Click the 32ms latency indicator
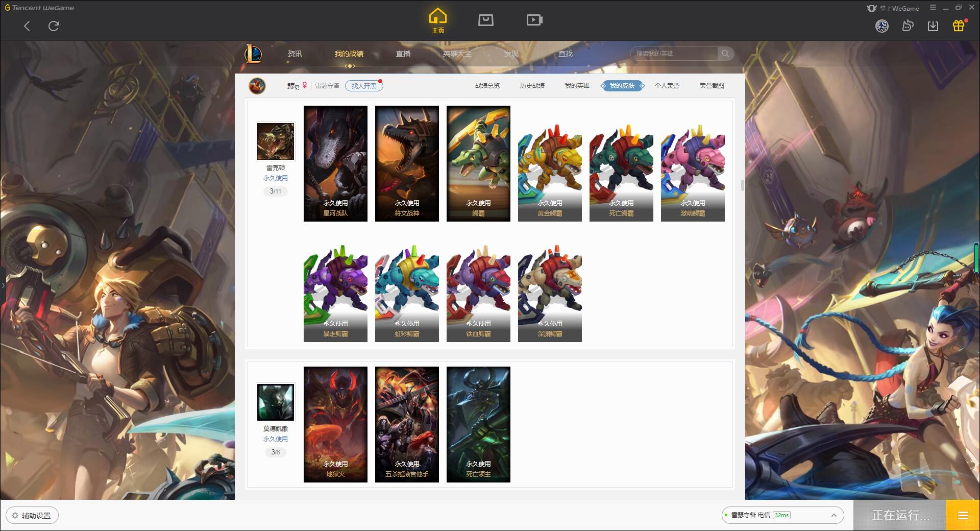The width and height of the screenshot is (980, 531). click(x=781, y=515)
